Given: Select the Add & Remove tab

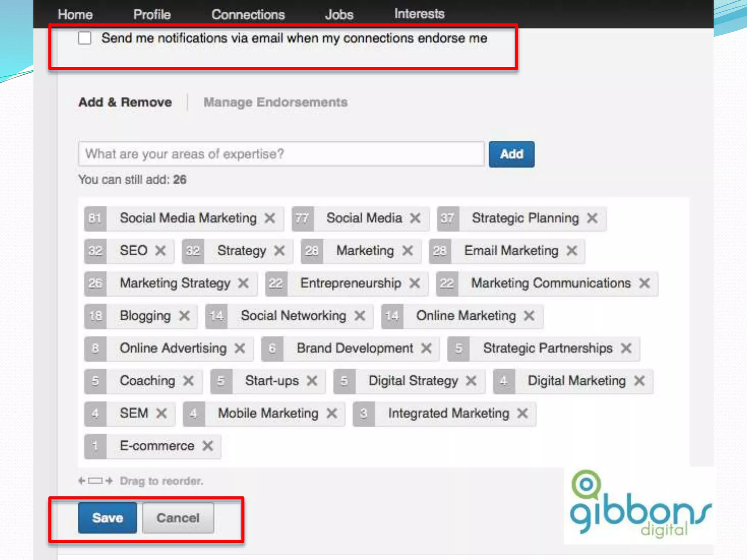Looking at the screenshot, I should (125, 102).
